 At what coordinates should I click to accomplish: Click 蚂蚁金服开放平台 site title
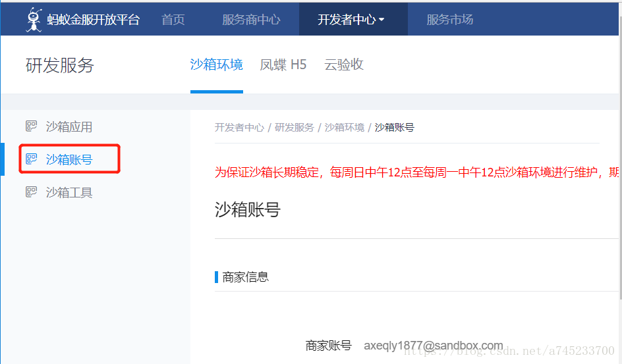[x=93, y=19]
